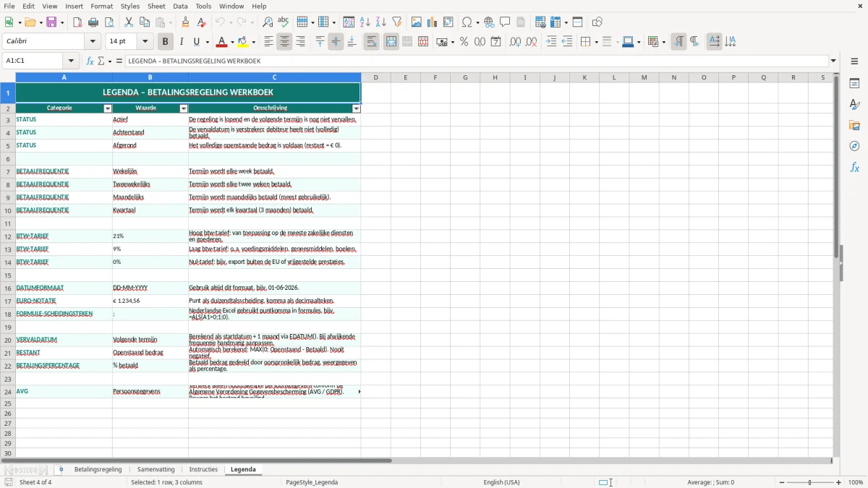The height and width of the screenshot is (488, 868).
Task: Insert a comment
Action: click(x=505, y=22)
